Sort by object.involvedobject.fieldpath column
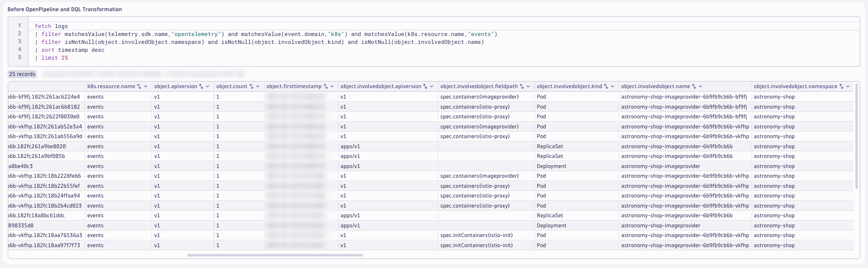Screen dimensions: 868x268 coord(522,86)
